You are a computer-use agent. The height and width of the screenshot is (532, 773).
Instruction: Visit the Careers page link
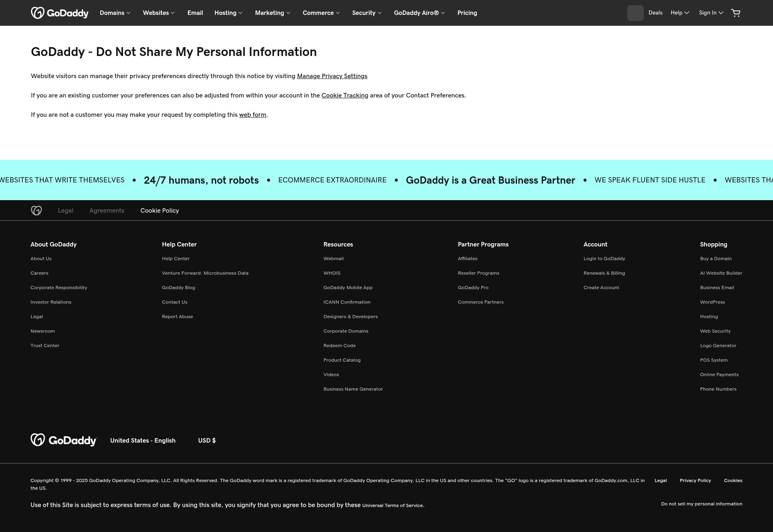[x=39, y=273]
